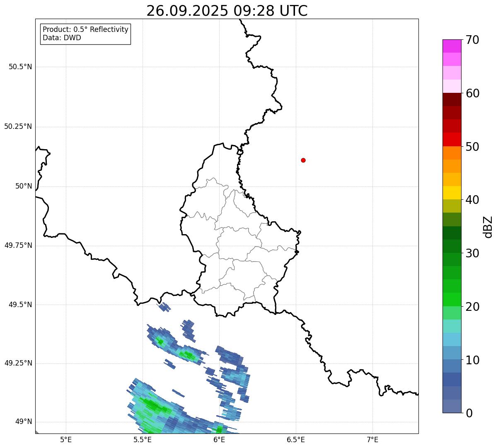Click the colorbar tick label 30
Image resolution: width=498 pixels, height=448 pixels.
pos(472,253)
